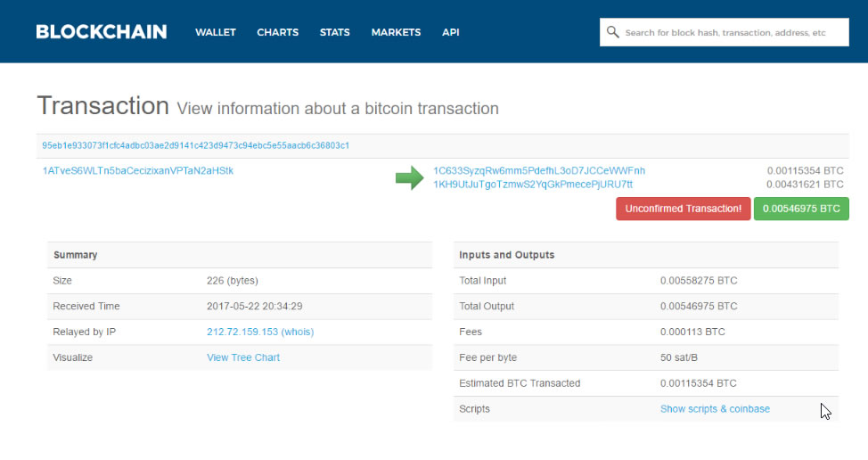Click the Total Output label

click(487, 306)
